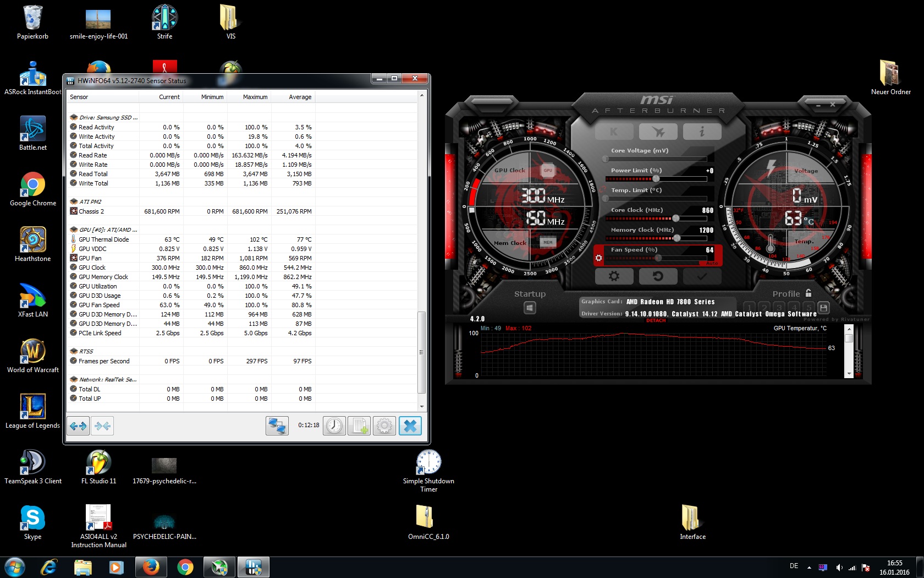Toggle the Auto fan speed button
Viewport: 924px width, 578px height.
pos(712,264)
